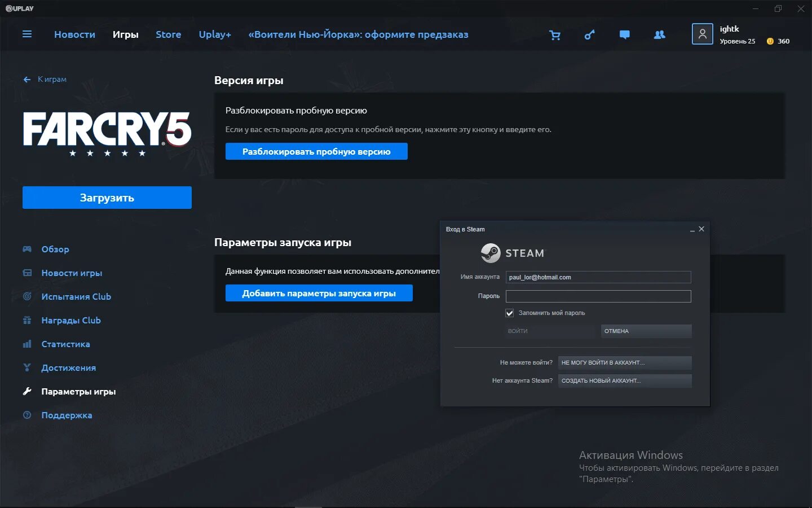Click the question mark icon beside Поддержка
812x508 pixels.
click(27, 415)
